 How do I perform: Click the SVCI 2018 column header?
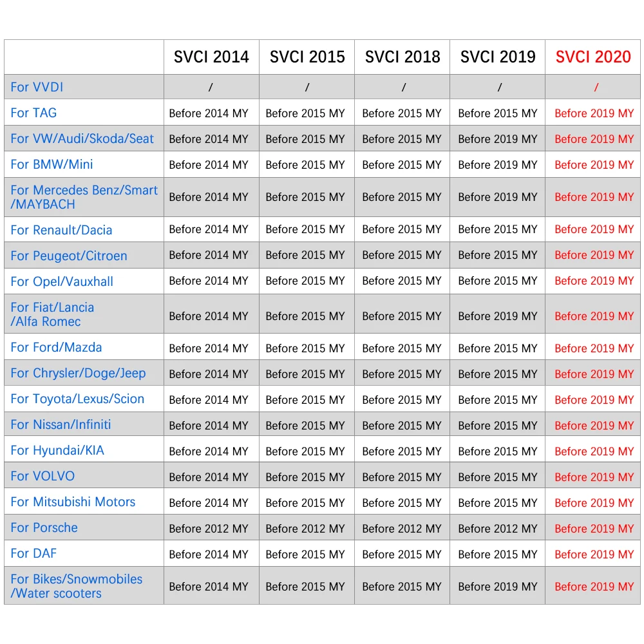[x=402, y=57]
